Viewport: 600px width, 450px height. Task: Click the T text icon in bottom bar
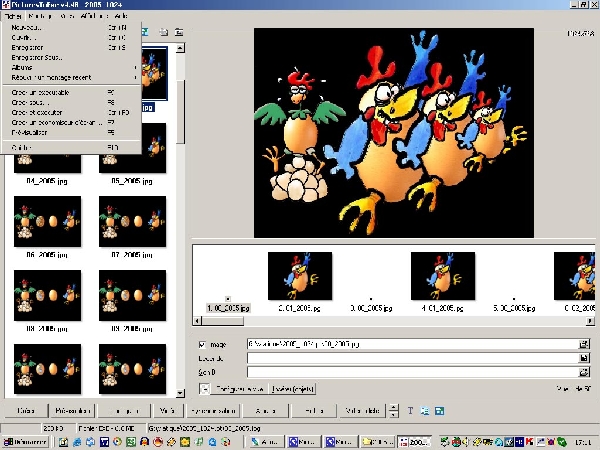click(410, 411)
